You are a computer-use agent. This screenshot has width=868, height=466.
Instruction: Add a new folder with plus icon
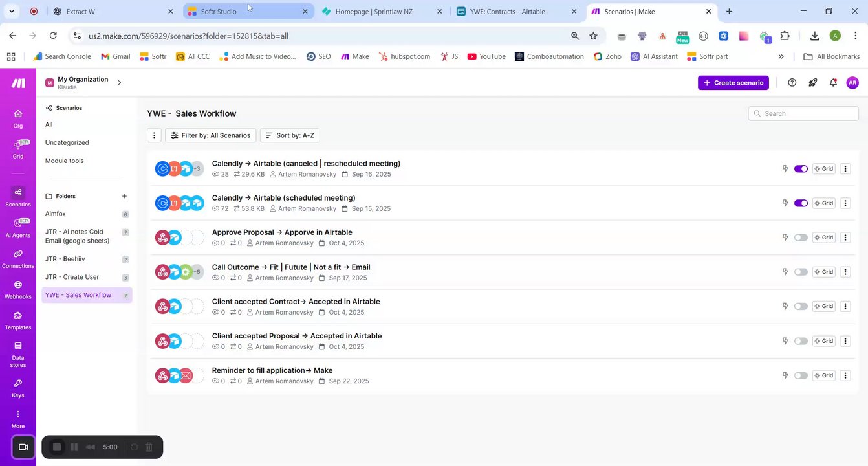124,196
